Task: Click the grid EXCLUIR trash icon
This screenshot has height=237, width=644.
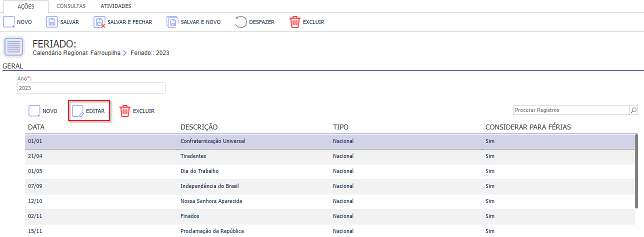Action: tap(124, 111)
